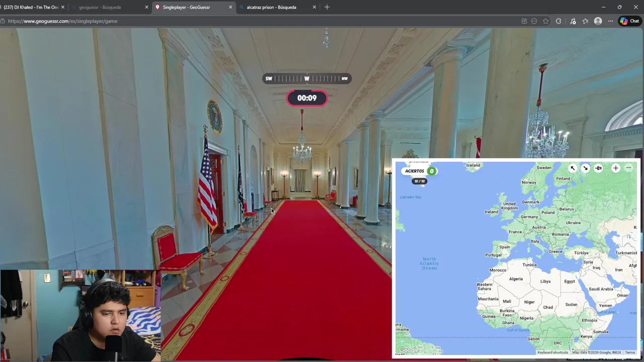Click the 10 / 10 round counter
Viewport: 644px width, 362px height.
419,181
